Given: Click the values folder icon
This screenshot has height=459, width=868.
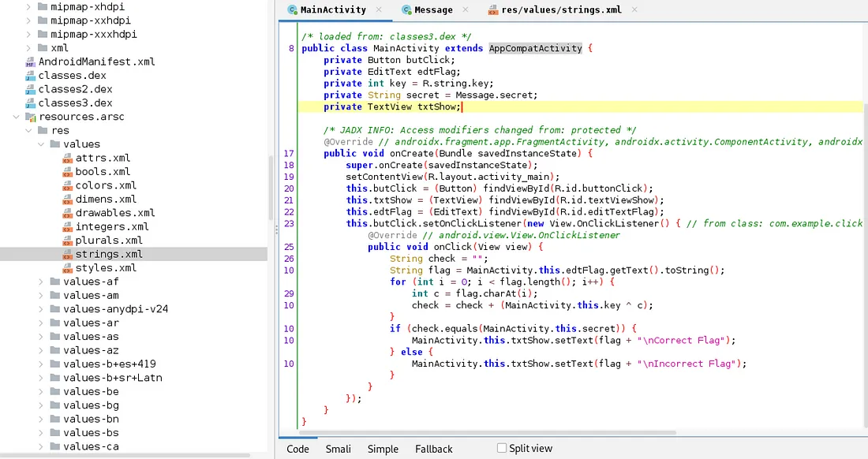Looking at the screenshot, I should click(54, 144).
